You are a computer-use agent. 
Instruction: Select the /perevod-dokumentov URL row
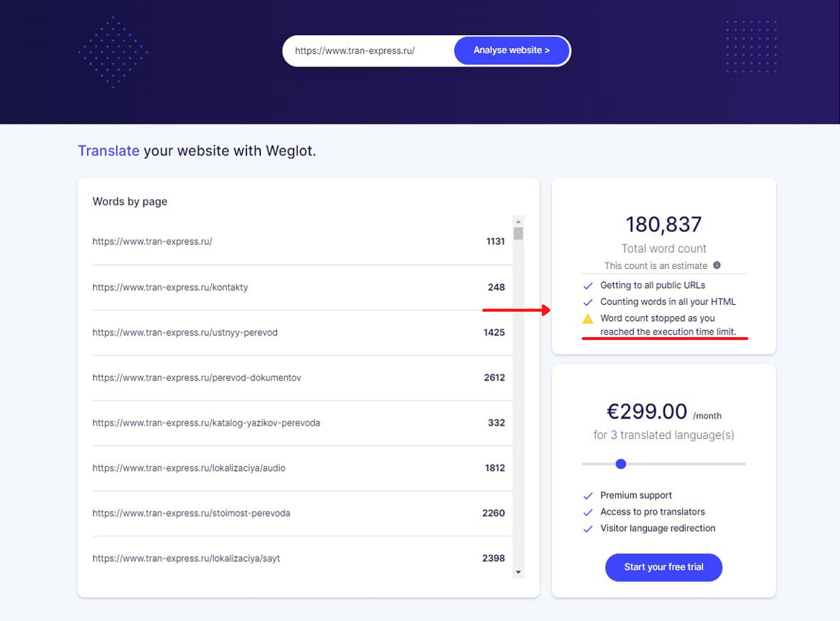302,377
